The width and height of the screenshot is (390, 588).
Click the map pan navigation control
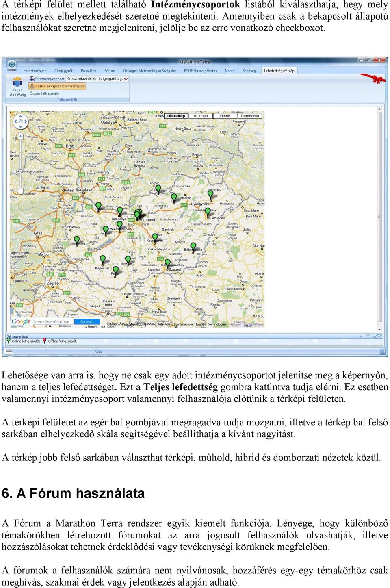pos(21,122)
